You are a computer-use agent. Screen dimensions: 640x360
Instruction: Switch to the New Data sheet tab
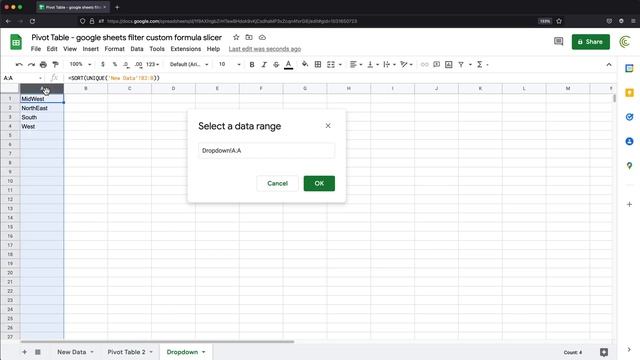tap(71, 352)
